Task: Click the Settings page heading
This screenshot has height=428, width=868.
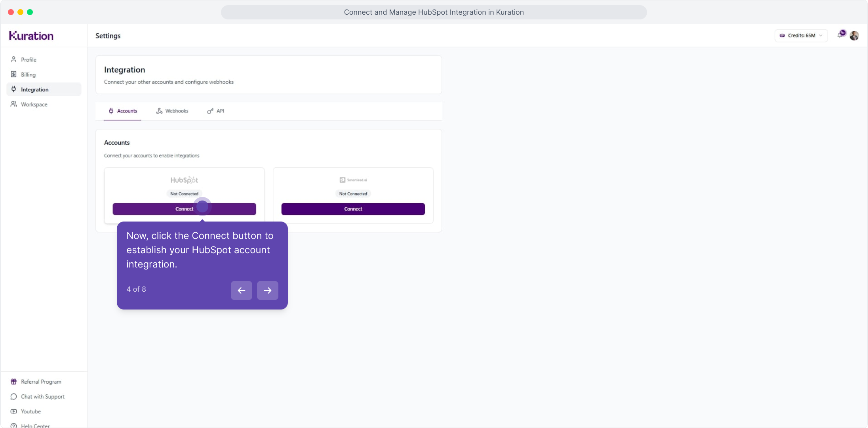Action: 108,36
